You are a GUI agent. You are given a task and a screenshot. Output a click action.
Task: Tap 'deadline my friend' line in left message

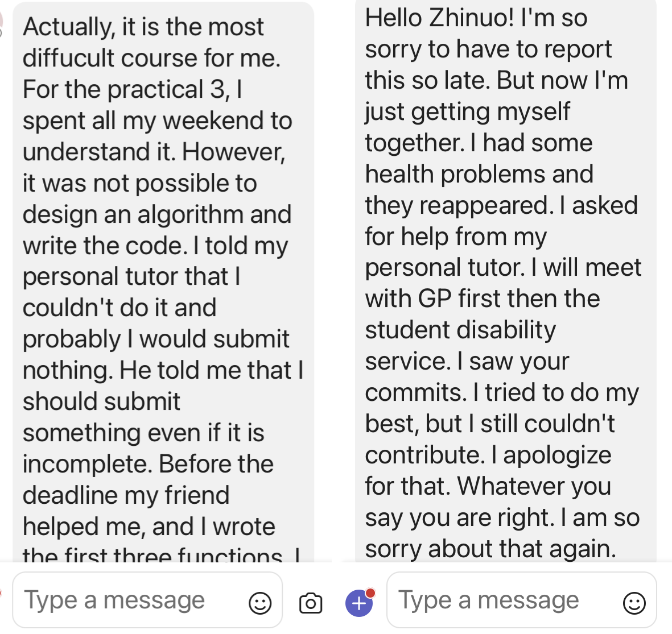coord(126,495)
